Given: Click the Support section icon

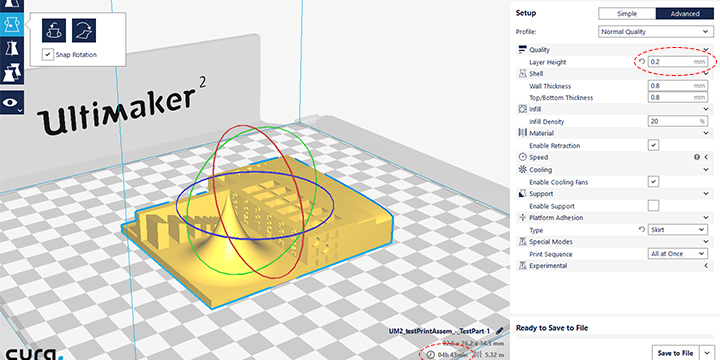Looking at the screenshot, I should click(x=522, y=194).
